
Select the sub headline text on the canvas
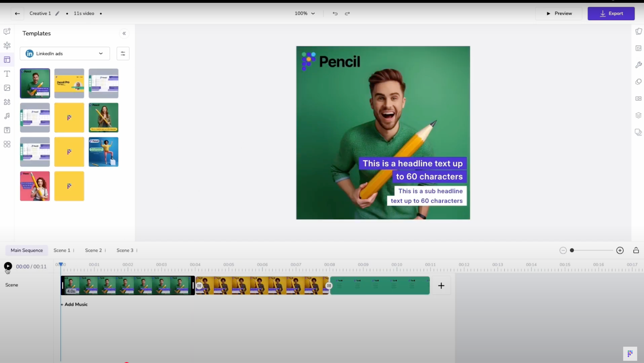(427, 196)
